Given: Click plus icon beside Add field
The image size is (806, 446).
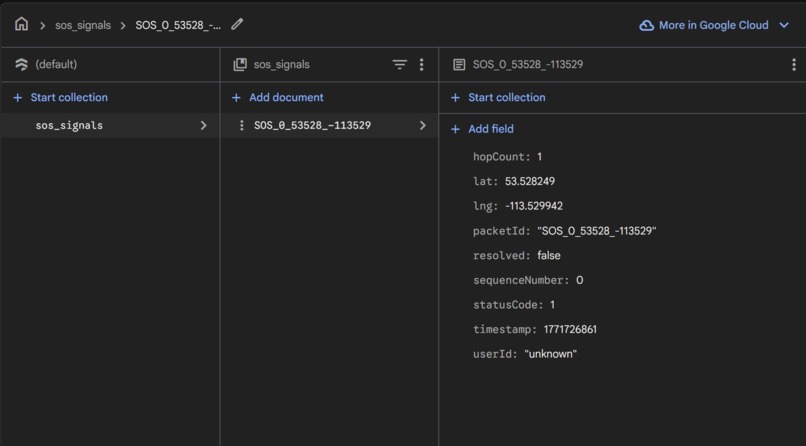Looking at the screenshot, I should click(x=455, y=129).
